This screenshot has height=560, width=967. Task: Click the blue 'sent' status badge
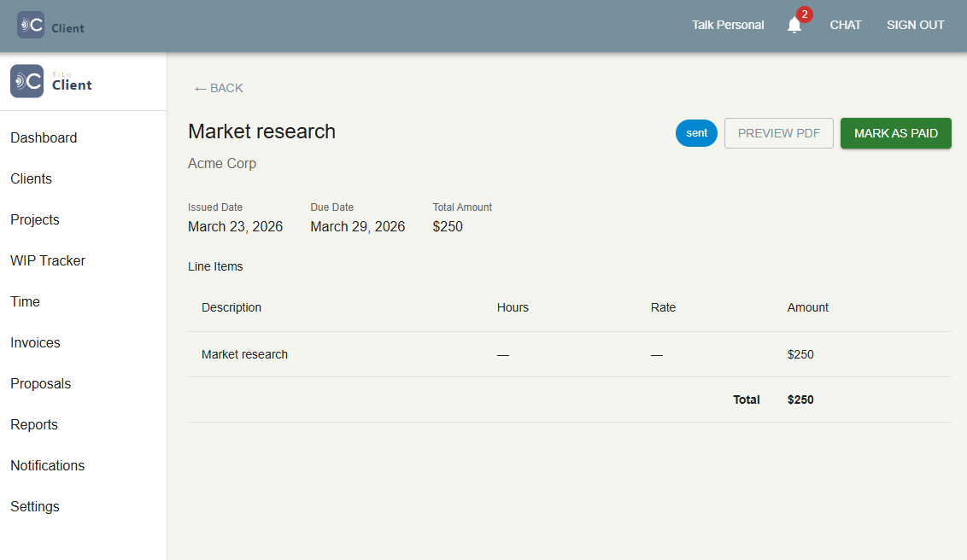click(x=696, y=133)
